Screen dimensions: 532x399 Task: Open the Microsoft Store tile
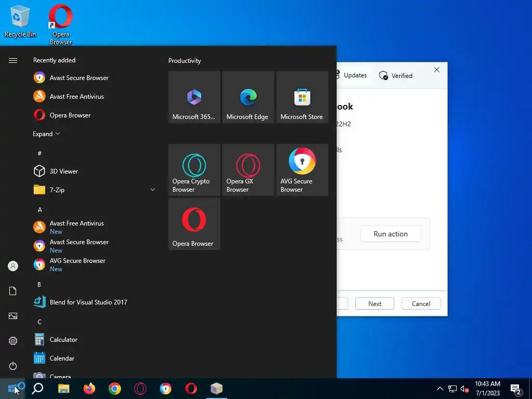pos(302,97)
